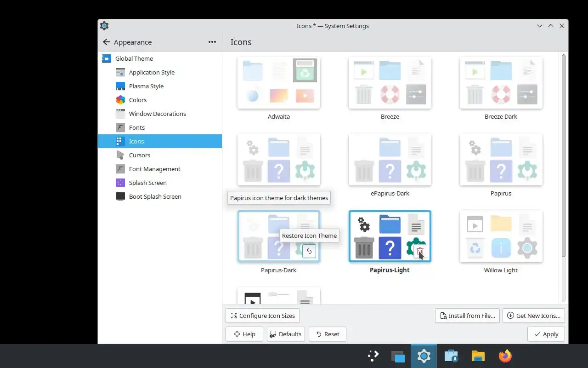Open Discover software store in taskbar

[451, 356]
